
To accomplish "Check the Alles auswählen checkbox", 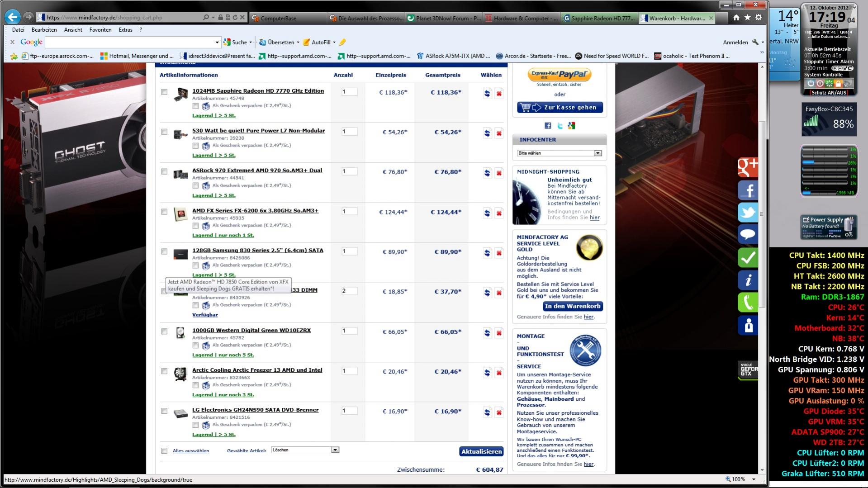I will pos(164,451).
